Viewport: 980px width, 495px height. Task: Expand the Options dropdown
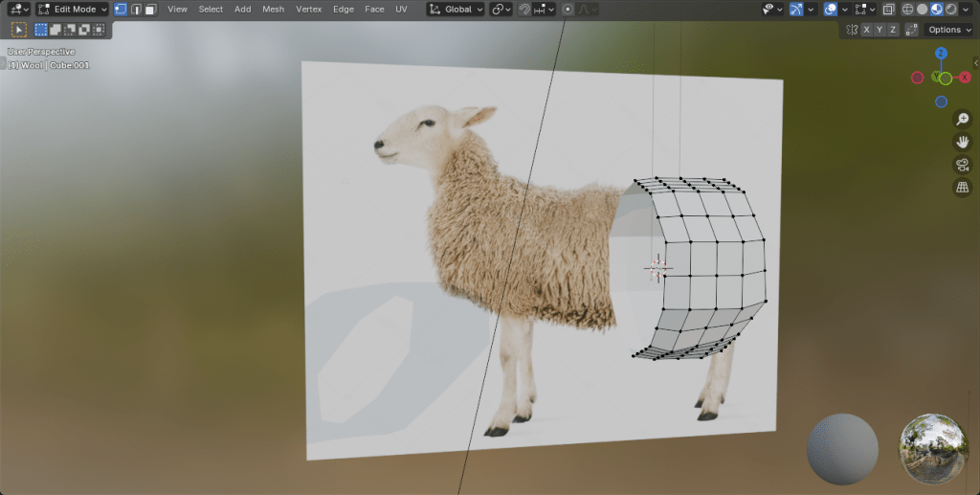[949, 30]
